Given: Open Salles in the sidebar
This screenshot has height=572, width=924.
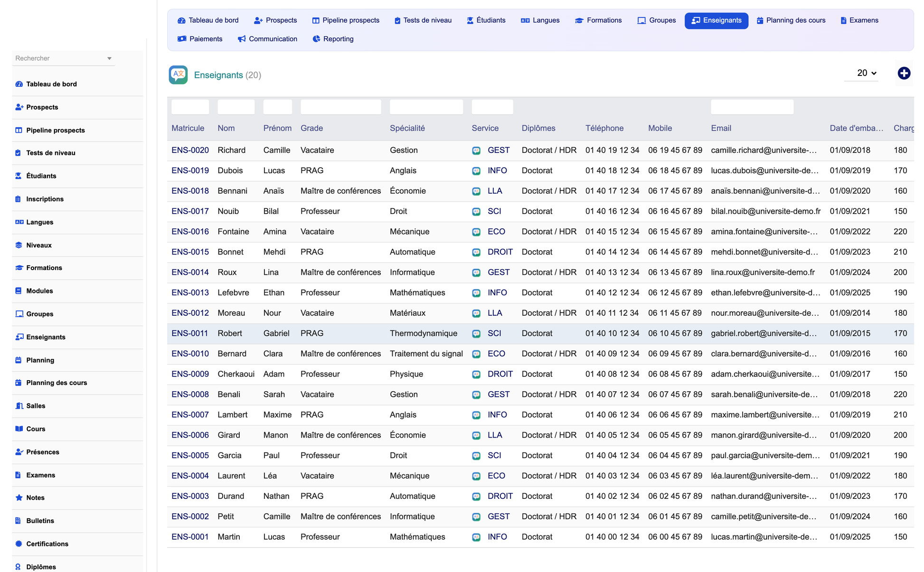Looking at the screenshot, I should tap(77, 405).
